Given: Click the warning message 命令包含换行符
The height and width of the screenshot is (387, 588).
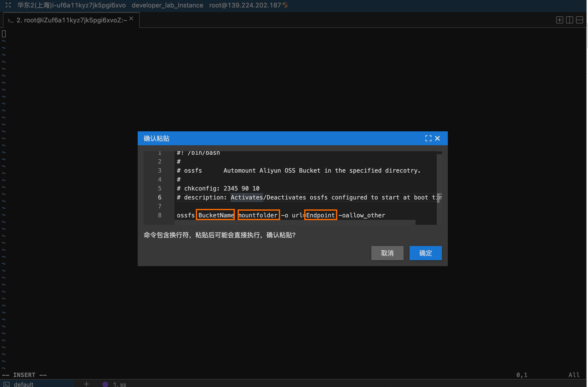Looking at the screenshot, I should tap(219, 235).
